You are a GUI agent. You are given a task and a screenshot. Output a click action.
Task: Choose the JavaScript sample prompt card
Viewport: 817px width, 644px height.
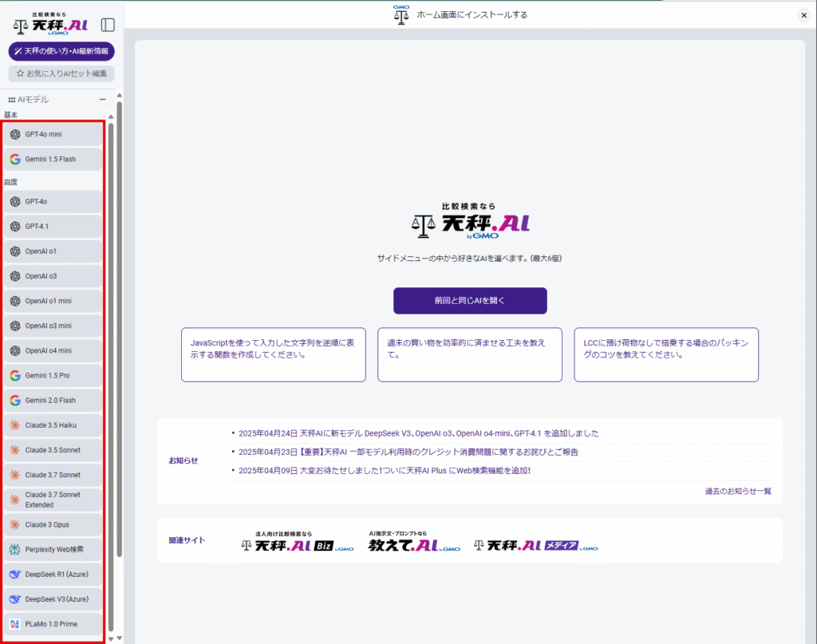point(274,355)
